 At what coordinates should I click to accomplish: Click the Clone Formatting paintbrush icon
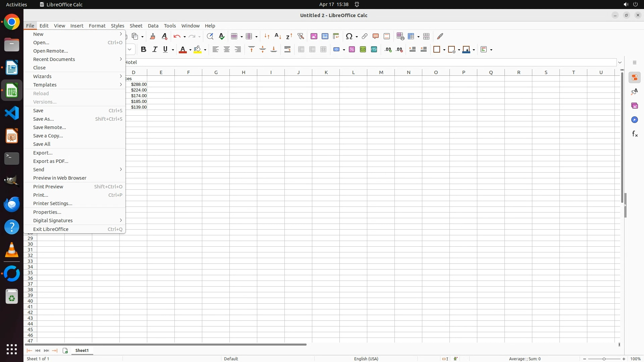point(153,36)
